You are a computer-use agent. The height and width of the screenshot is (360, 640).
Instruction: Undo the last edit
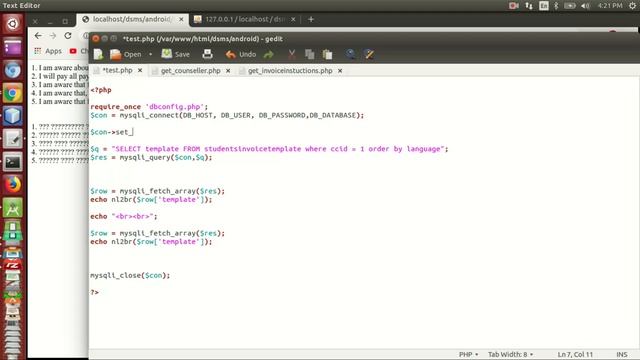pos(241,54)
